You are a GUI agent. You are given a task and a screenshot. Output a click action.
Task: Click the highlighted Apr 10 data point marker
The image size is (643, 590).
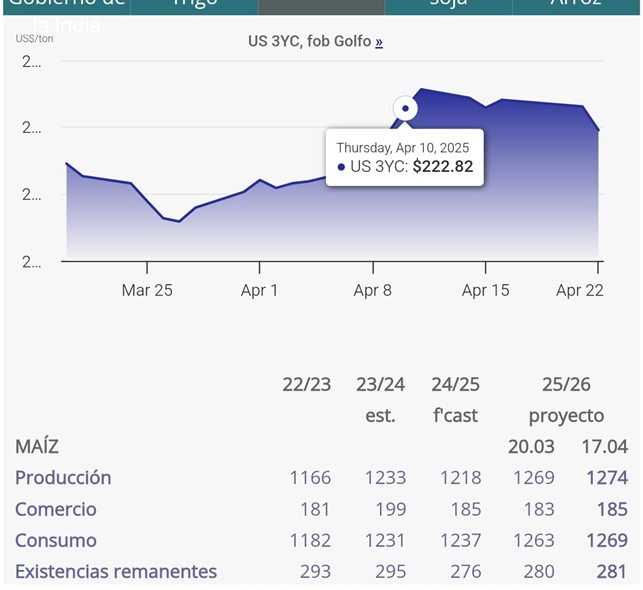coord(405,108)
